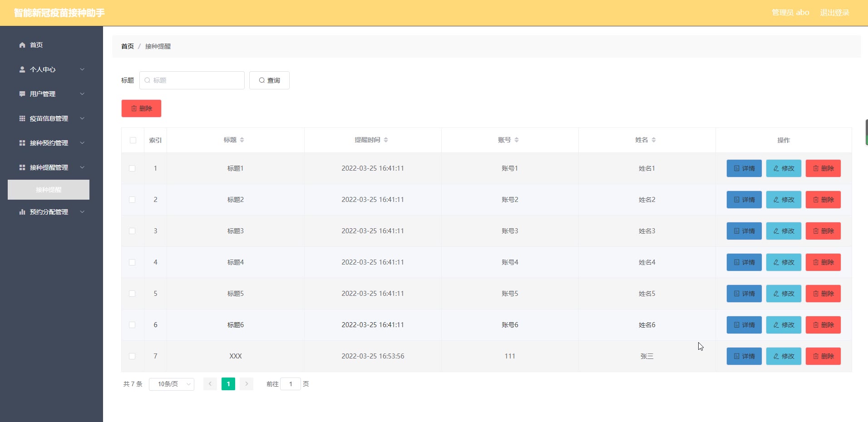
Task: Click the cell 姓名5
Action: 647,294
